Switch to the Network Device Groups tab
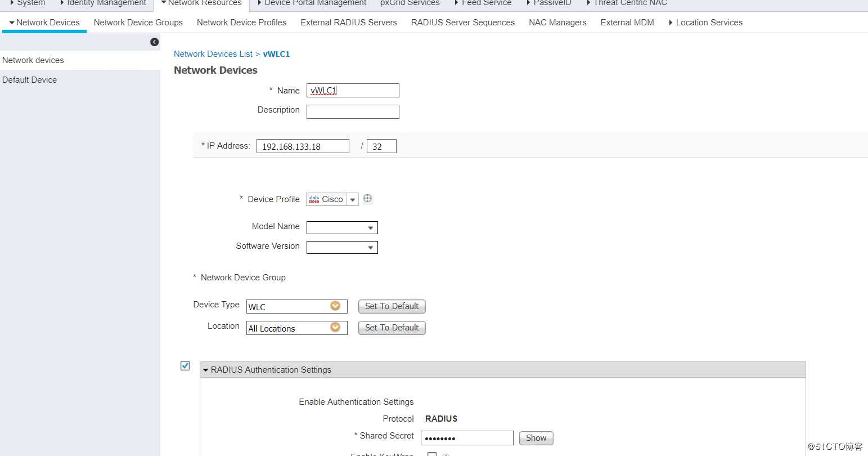868x456 pixels. pyautogui.click(x=138, y=23)
